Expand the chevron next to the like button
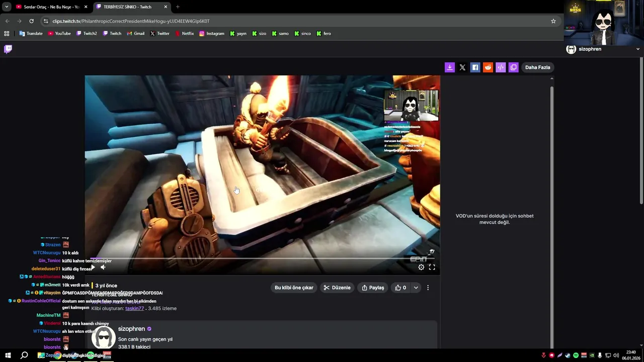The image size is (644, 362). (x=416, y=288)
